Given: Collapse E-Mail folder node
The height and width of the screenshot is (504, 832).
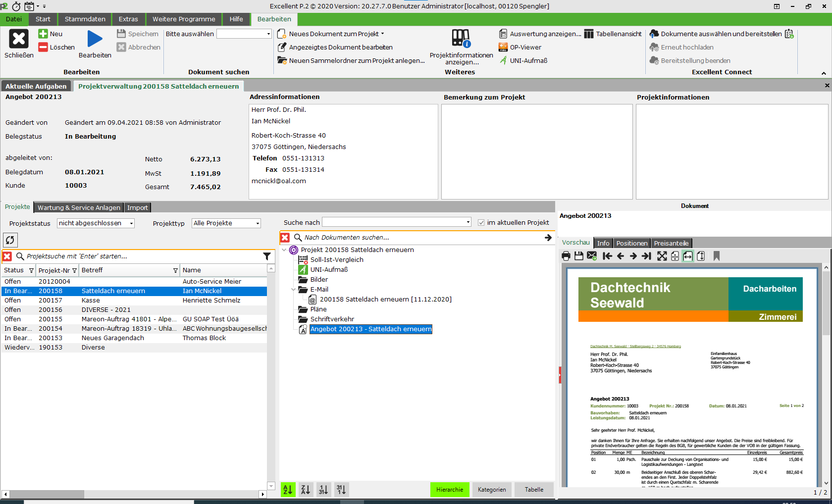Looking at the screenshot, I should [x=293, y=290].
